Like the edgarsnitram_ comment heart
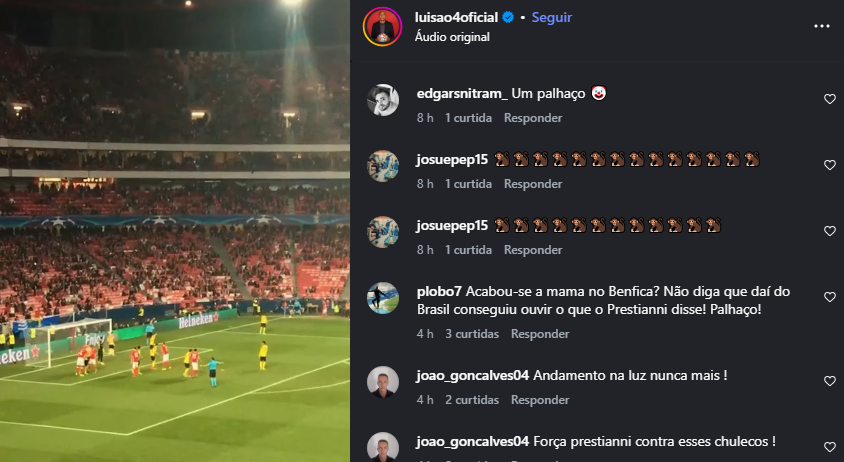844x462 pixels. (x=829, y=99)
